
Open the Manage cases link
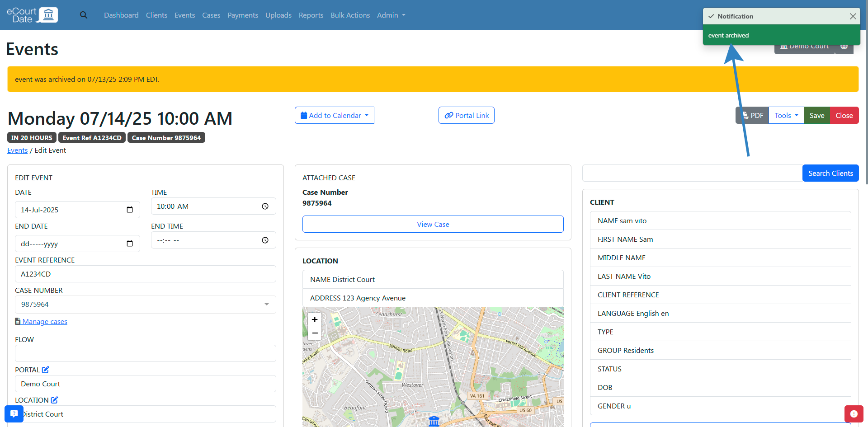(41, 322)
